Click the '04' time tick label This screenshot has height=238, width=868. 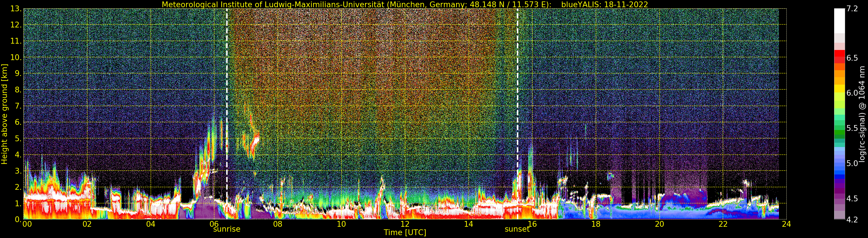pos(151,224)
